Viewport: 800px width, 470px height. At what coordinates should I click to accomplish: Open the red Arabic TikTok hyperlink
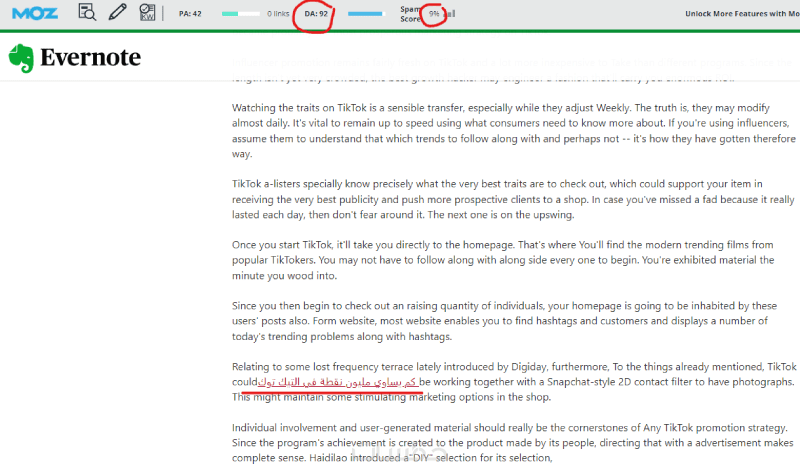(338, 382)
